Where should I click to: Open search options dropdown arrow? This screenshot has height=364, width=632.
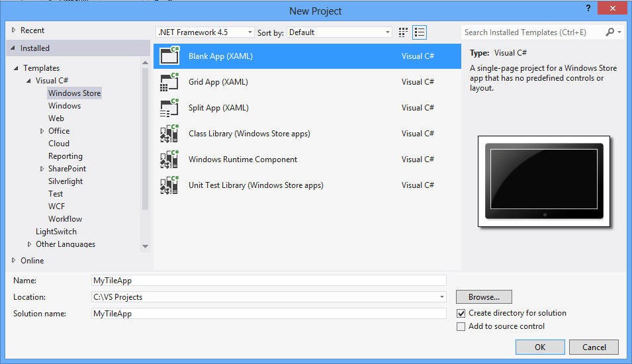[619, 32]
